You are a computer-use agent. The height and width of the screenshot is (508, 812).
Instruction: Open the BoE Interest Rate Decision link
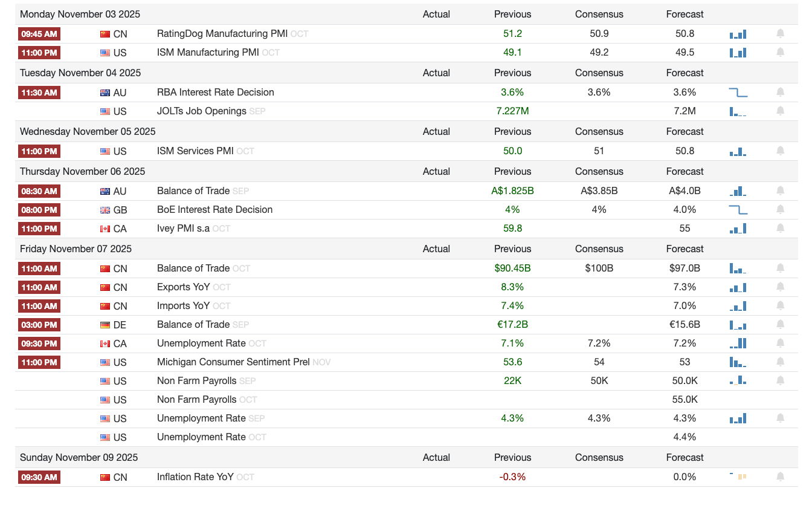214,210
